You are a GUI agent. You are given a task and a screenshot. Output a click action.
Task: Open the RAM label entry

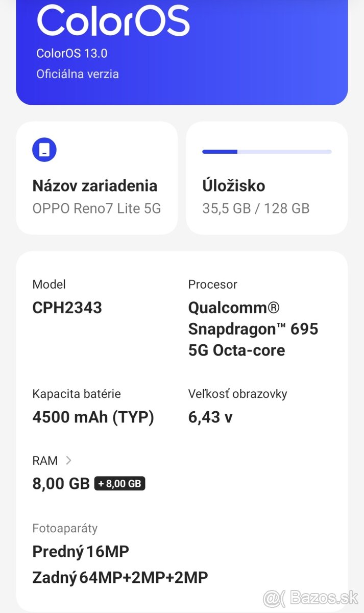[x=45, y=460]
